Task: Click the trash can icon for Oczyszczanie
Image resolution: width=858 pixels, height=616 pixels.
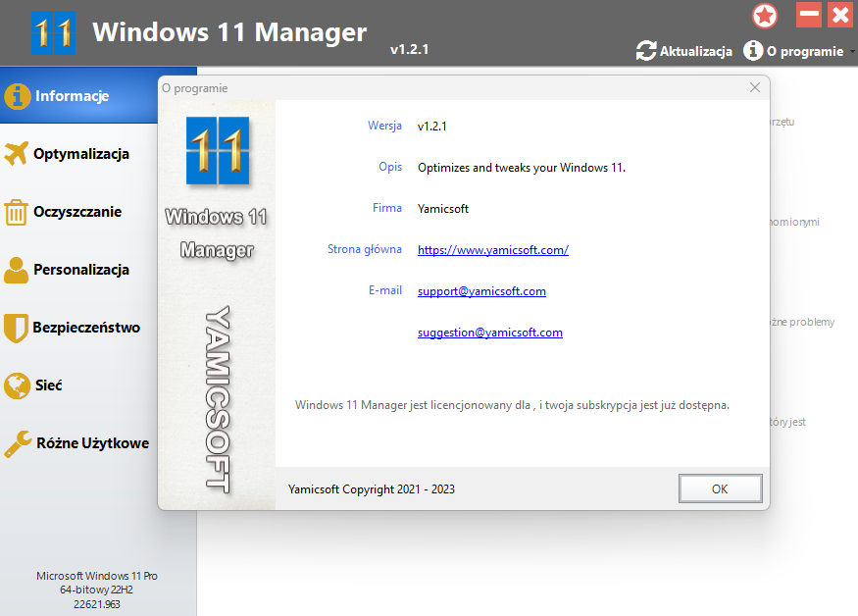Action: pos(16,212)
